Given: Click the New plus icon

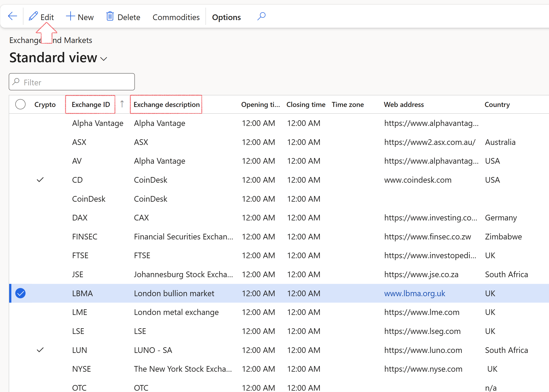Looking at the screenshot, I should (70, 17).
